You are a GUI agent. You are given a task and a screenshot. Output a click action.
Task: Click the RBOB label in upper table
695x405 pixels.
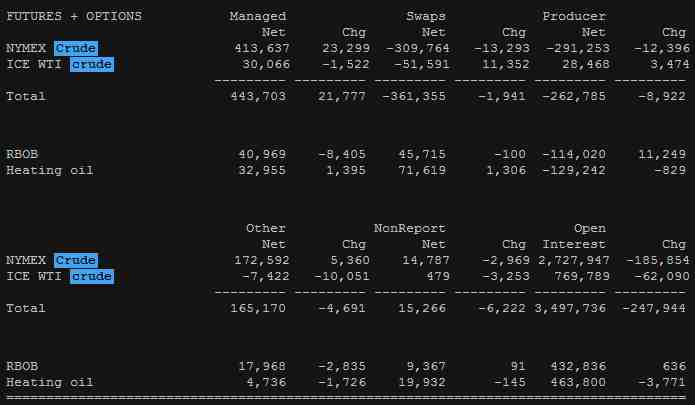(x=22, y=154)
